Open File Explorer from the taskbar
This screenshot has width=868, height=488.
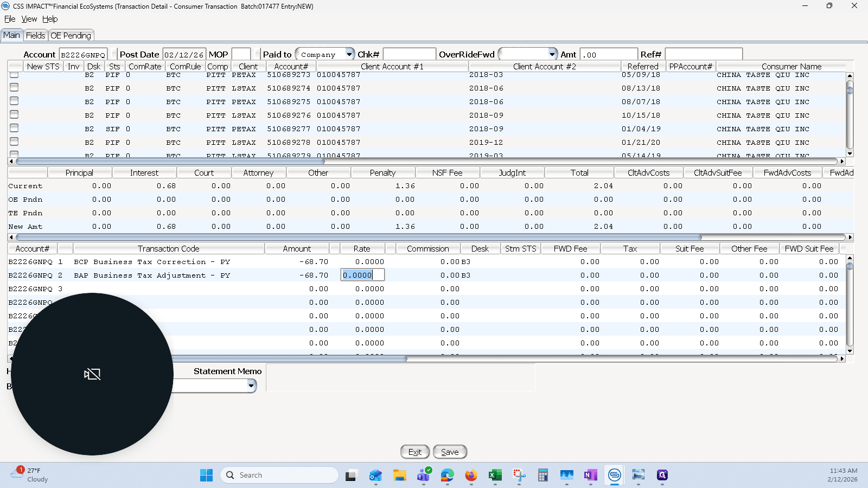coord(400,476)
